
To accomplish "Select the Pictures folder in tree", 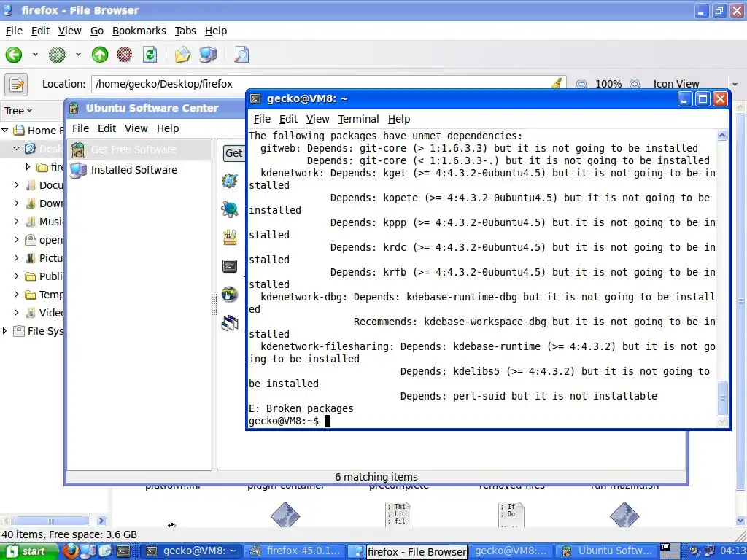I will (x=44, y=258).
